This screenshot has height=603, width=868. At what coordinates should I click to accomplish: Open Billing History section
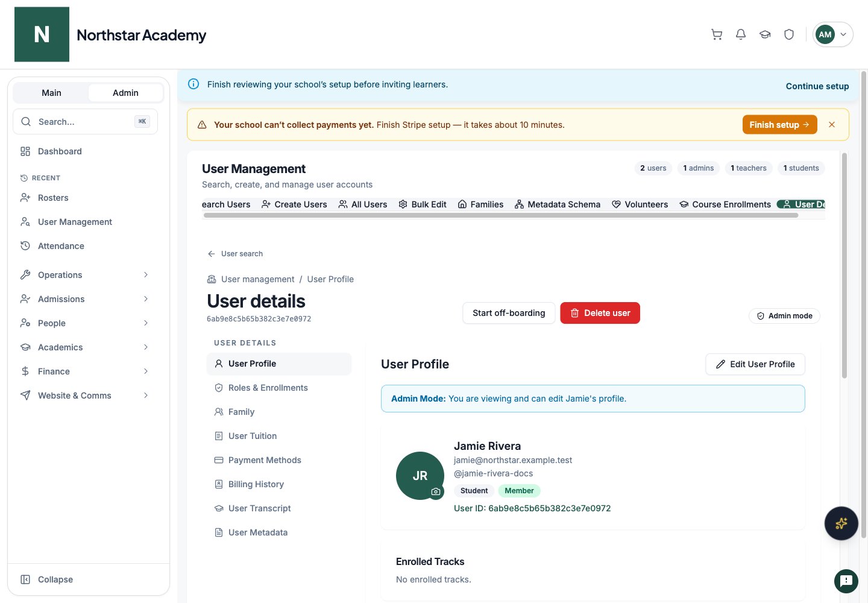tap(279, 484)
